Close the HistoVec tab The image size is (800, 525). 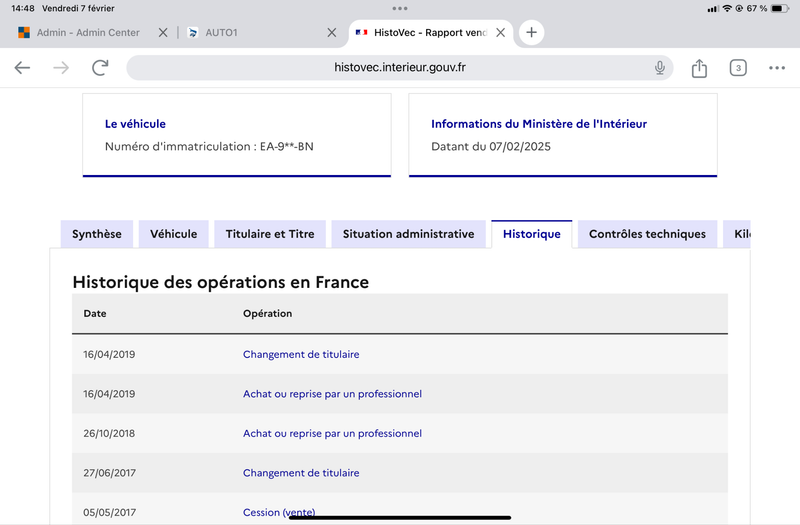pos(501,33)
